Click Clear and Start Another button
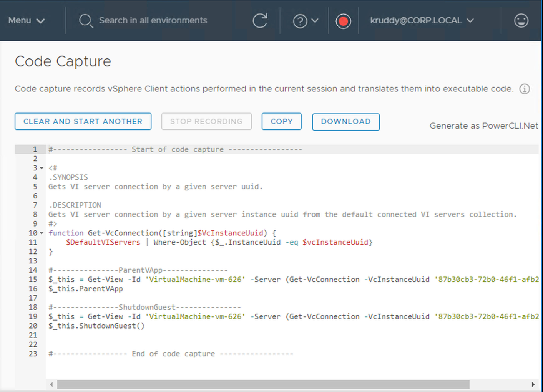The width and height of the screenshot is (543, 392). (83, 122)
